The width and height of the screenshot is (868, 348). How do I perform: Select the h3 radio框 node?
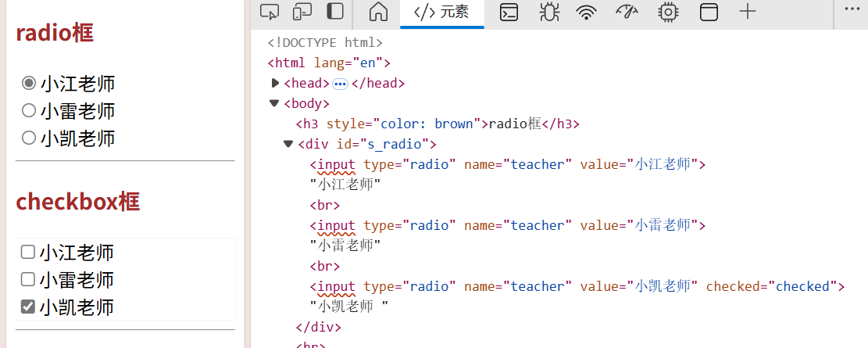(x=438, y=124)
